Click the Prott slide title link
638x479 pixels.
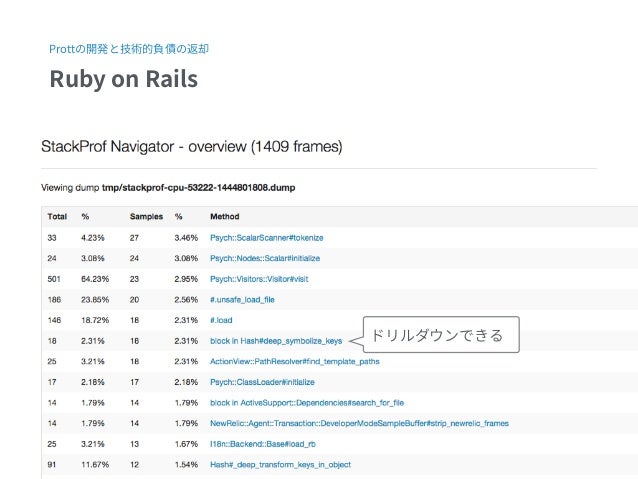129,49
